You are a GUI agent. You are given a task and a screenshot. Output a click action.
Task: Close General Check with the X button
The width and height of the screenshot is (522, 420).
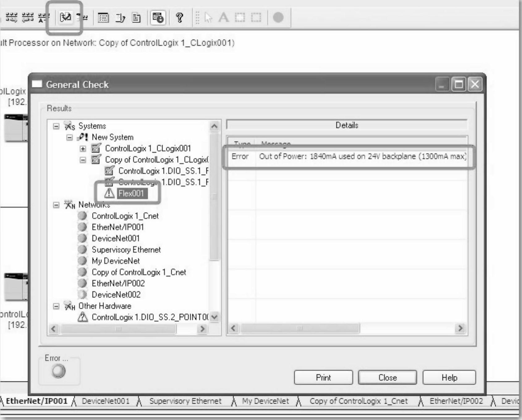(x=475, y=84)
